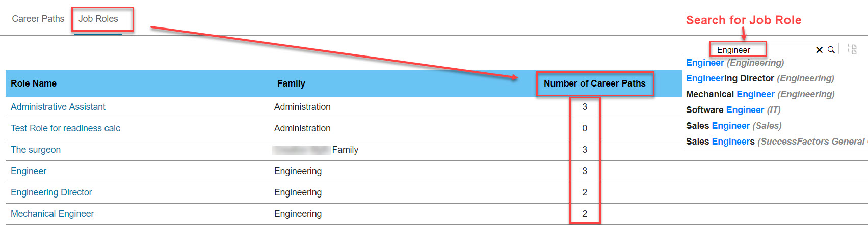Click the magnifier search icon
This screenshot has width=868, height=225.
pos(831,50)
